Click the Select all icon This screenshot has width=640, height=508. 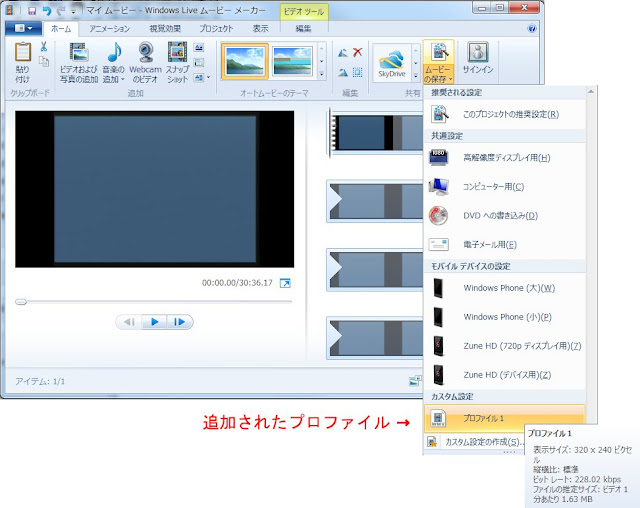358,72
